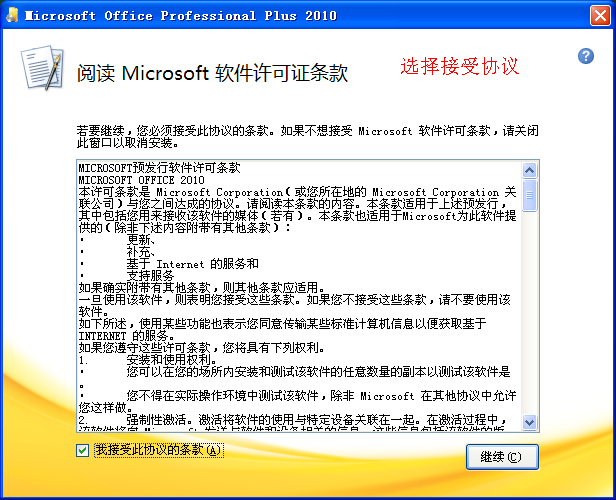Click the line MICROSOFT预发行软件许可条款

(159, 168)
